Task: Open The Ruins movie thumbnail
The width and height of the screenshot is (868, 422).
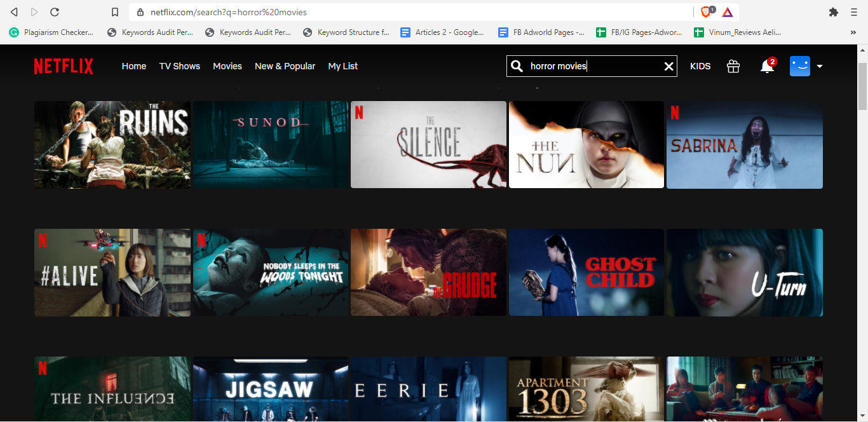Action: (112, 145)
